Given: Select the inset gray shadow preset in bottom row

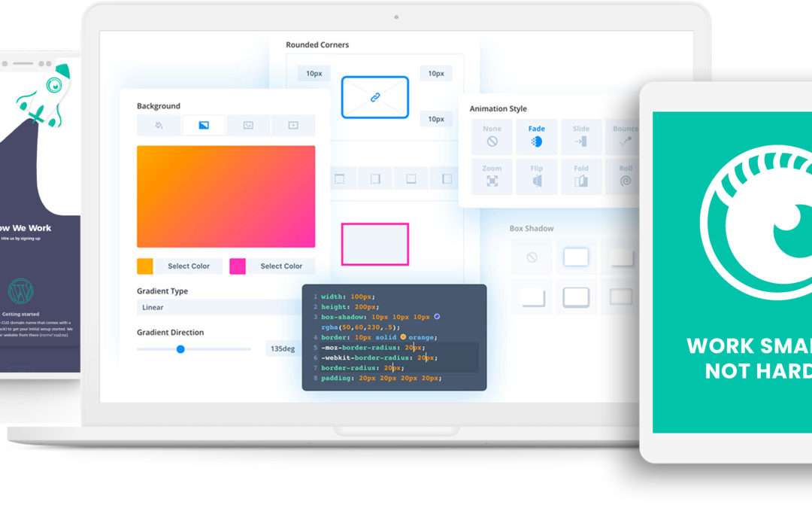Looking at the screenshot, I should point(620,297).
